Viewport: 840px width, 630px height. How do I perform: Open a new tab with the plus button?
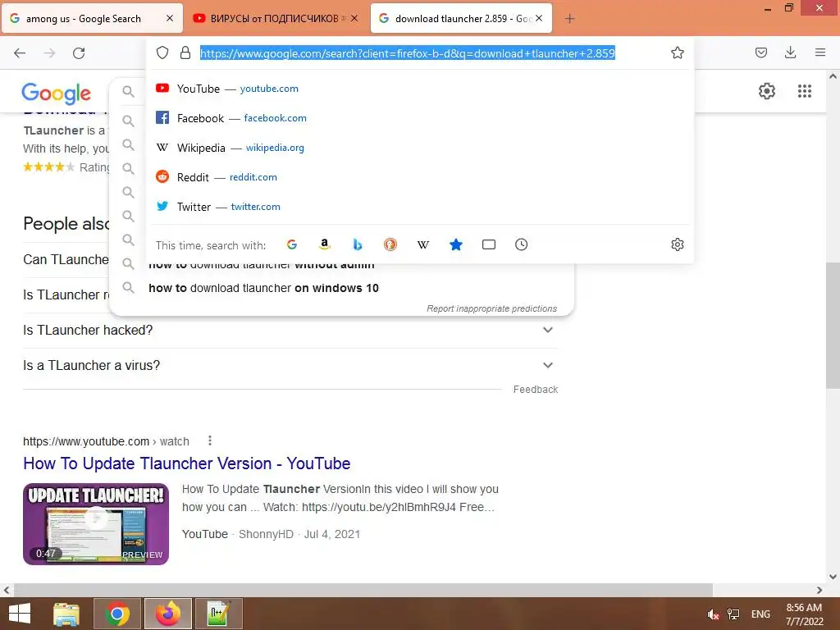tap(569, 19)
